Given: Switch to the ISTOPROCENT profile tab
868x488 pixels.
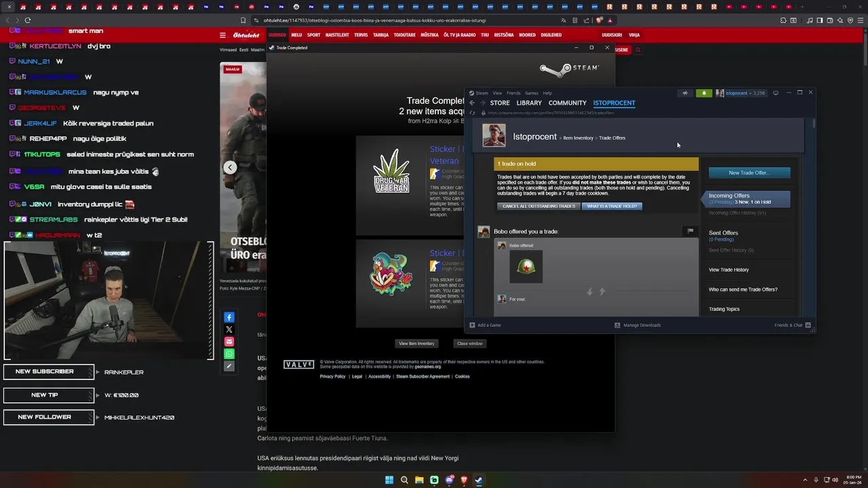Looking at the screenshot, I should [x=614, y=103].
